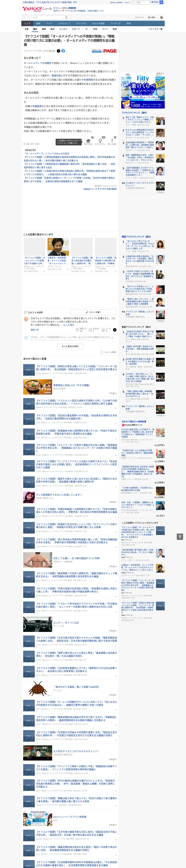Image resolution: width=186 pixels, height=868 pixels.
Task: Open the ライブ tab
Action: 49,23
